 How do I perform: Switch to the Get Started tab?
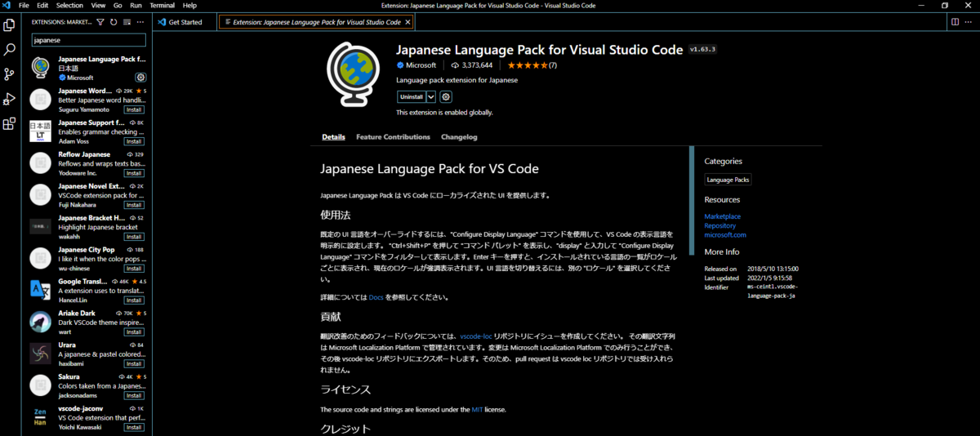(x=185, y=22)
